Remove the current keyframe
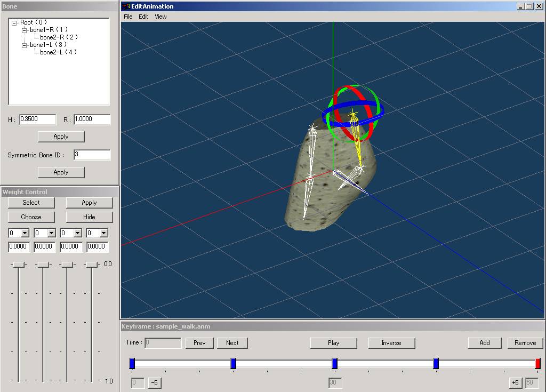The image size is (546, 392). click(x=525, y=343)
